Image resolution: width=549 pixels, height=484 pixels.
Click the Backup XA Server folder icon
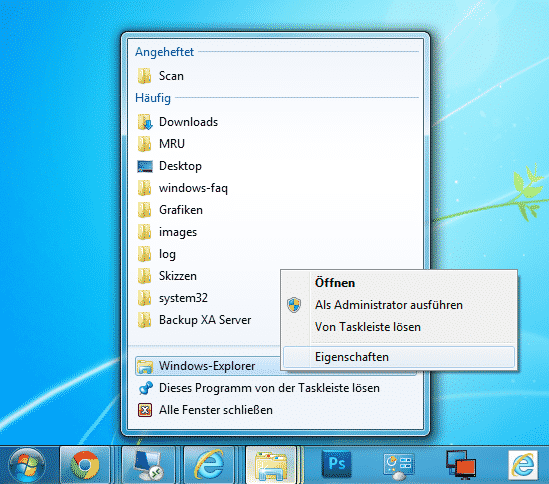tap(144, 320)
